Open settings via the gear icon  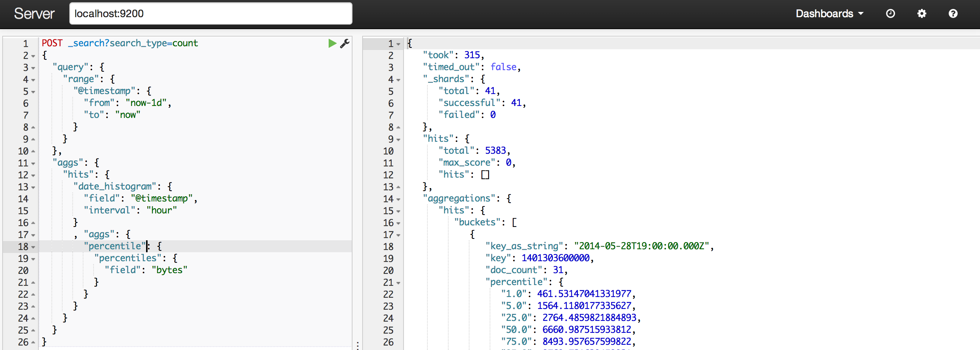point(921,14)
